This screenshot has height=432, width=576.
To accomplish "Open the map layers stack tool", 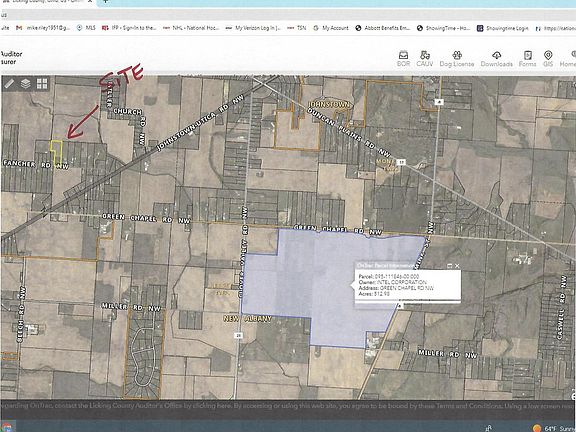I will pos(25,84).
